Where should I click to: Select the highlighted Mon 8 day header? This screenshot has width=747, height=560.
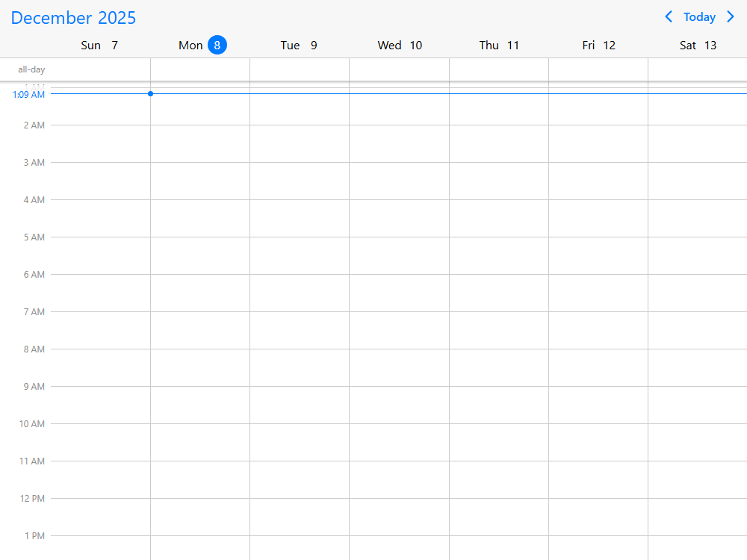click(x=202, y=46)
